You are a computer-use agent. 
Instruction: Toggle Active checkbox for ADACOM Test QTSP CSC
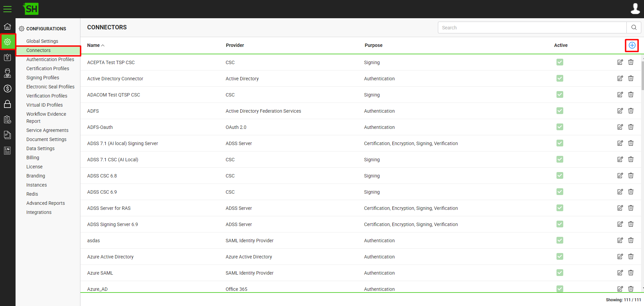tap(560, 94)
